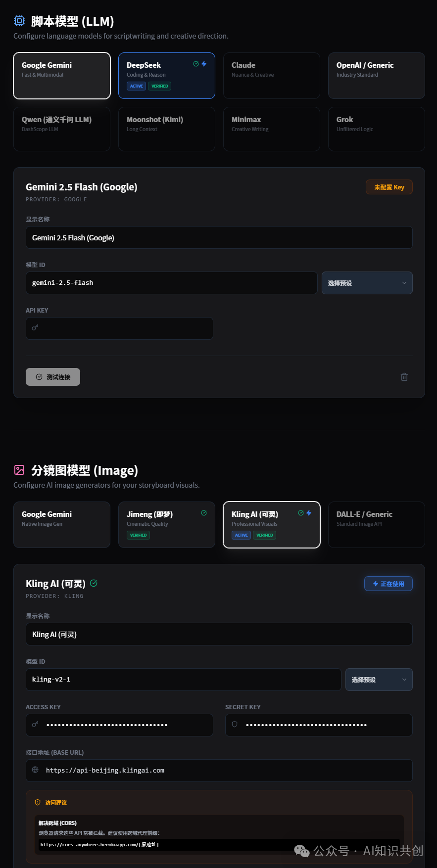Select the Minimax provider card
This screenshot has height=868, width=437.
(272, 129)
